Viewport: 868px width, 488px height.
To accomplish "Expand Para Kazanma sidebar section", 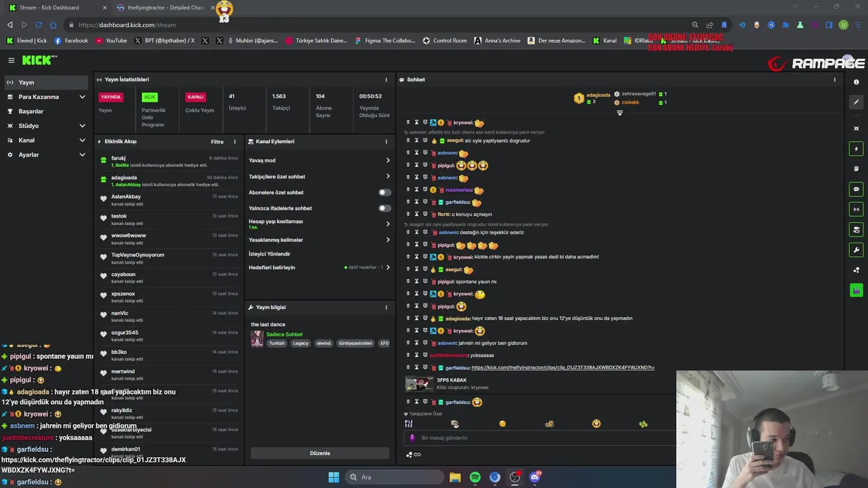I will 82,97.
